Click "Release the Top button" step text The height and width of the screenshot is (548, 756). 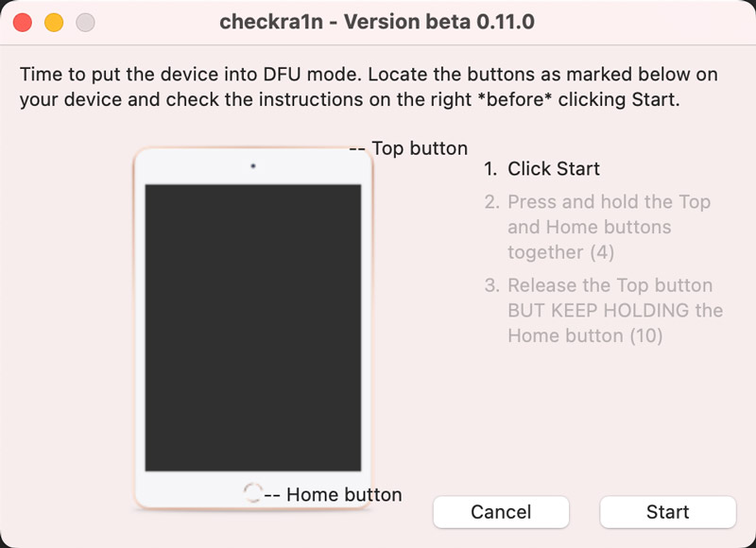610,285
